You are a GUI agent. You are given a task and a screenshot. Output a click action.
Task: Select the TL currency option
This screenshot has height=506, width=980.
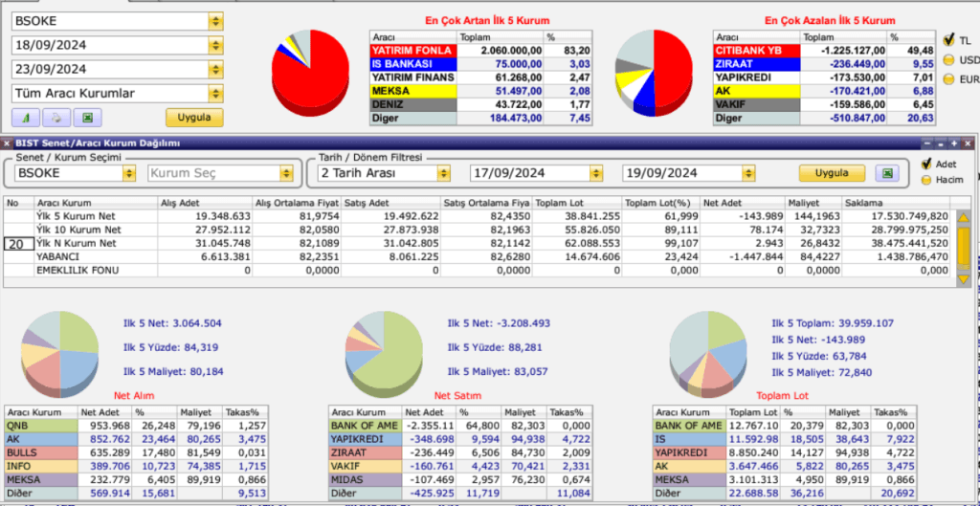(x=948, y=39)
